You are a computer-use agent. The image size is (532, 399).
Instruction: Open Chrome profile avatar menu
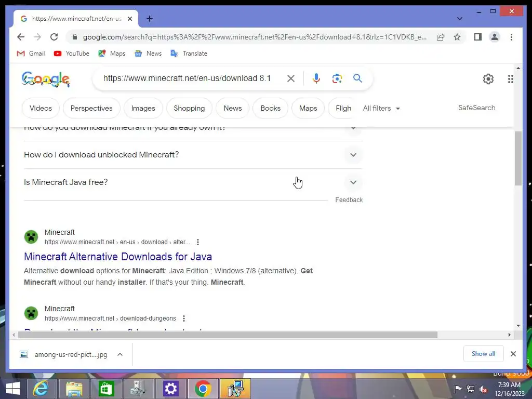(x=495, y=37)
